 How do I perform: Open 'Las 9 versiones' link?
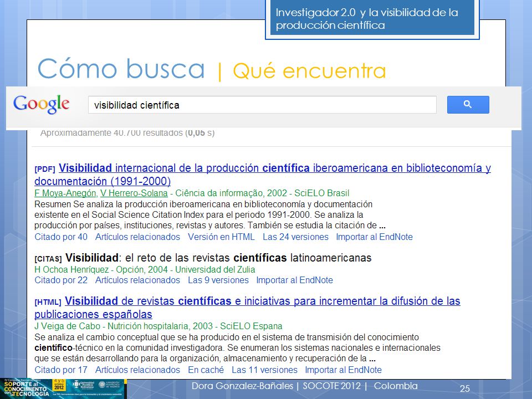(x=218, y=280)
